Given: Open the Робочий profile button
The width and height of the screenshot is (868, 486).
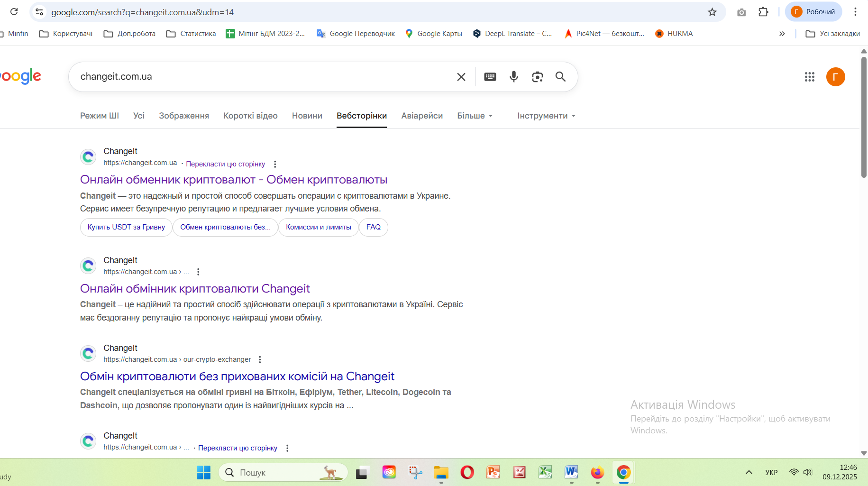Looking at the screenshot, I should tap(813, 12).
